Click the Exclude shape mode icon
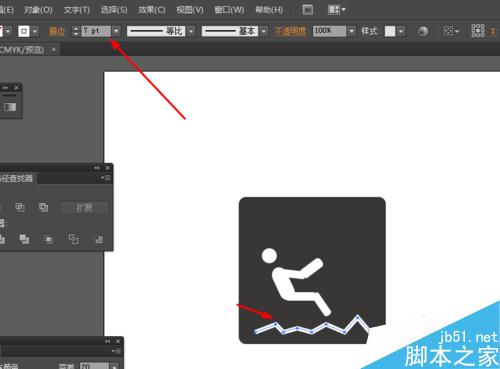 click(x=43, y=207)
